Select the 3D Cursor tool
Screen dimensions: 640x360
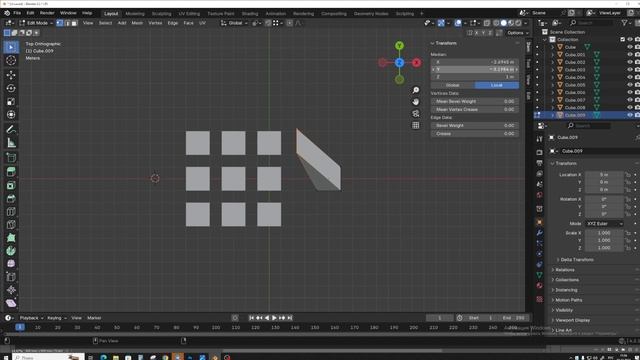coord(11,60)
